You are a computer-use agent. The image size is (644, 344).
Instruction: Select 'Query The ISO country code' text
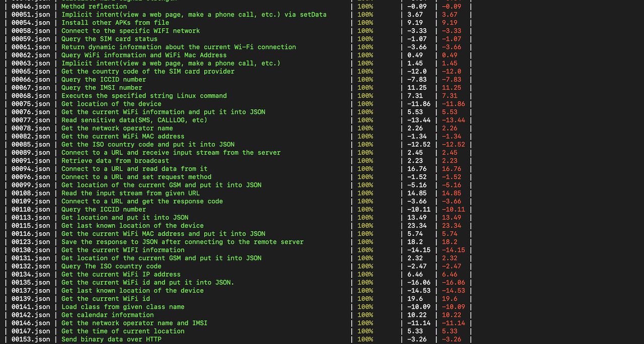click(x=111, y=266)
